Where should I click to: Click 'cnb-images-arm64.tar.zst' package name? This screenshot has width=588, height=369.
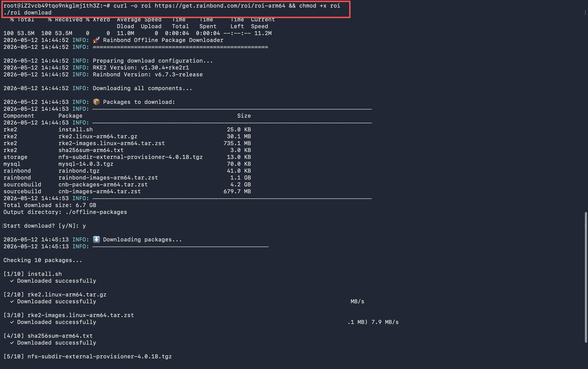tap(100, 191)
